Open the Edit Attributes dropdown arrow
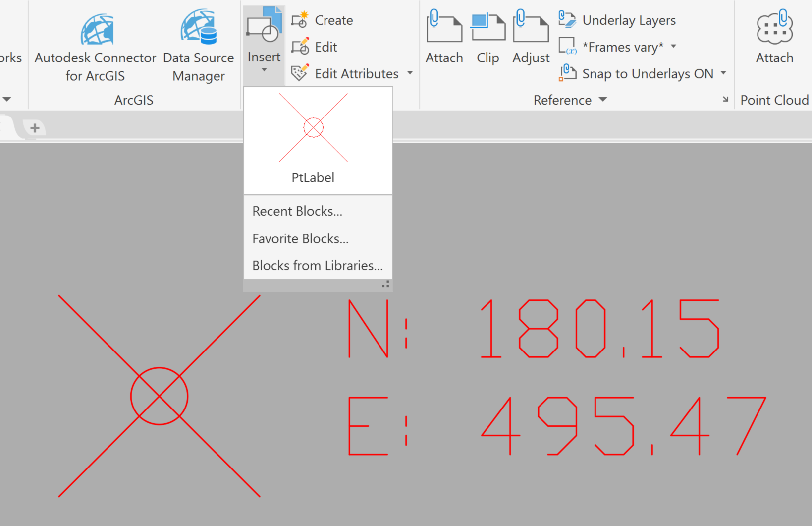This screenshot has width=812, height=526. [x=410, y=73]
